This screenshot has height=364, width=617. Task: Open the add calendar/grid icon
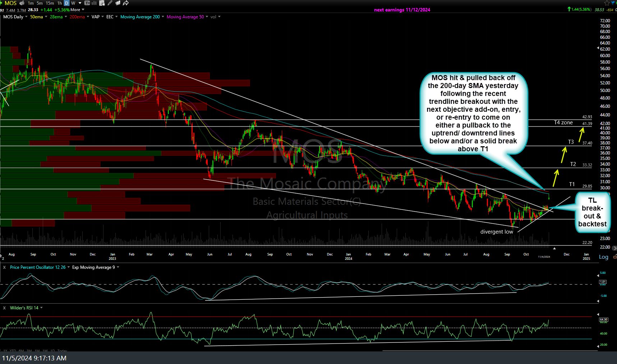(102, 3)
